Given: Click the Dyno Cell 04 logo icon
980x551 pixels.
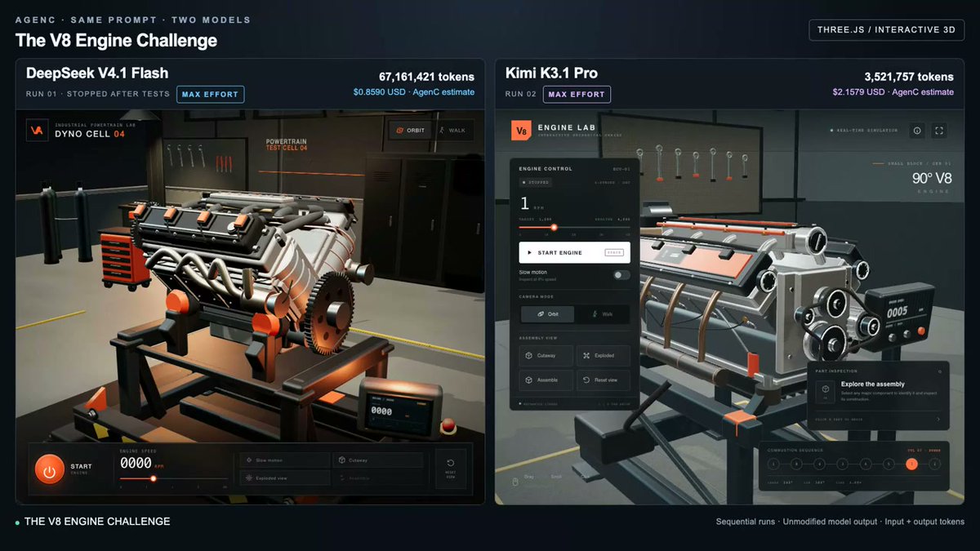Looking at the screenshot, I should (x=37, y=131).
